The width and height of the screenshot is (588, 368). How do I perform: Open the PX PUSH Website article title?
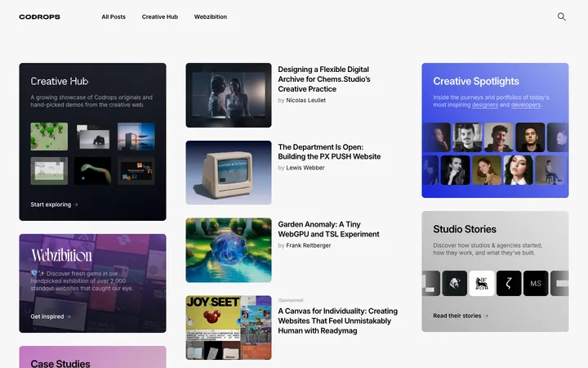coord(329,152)
